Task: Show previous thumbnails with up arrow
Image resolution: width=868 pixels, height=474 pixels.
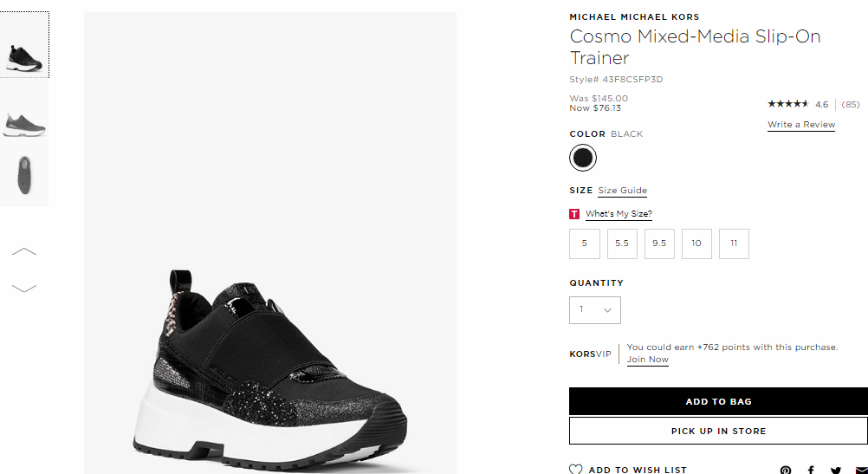Action: pyautogui.click(x=23, y=252)
